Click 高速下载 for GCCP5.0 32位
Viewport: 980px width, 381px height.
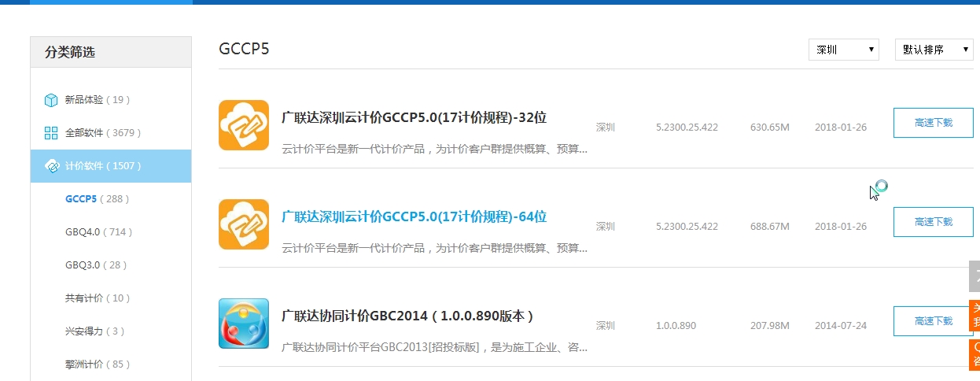point(934,123)
